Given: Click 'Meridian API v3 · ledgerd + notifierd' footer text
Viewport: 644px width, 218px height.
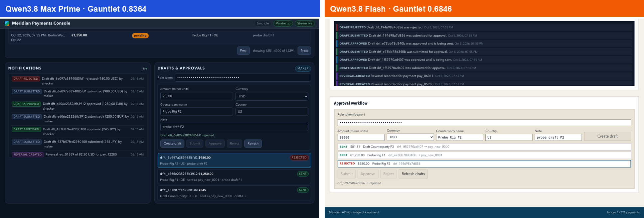Looking at the screenshot, I should 354,212.
